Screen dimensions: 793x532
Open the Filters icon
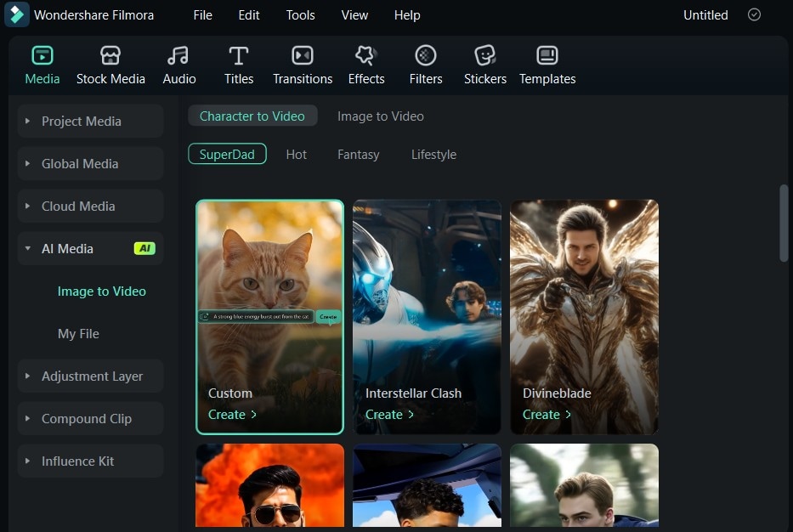(x=426, y=55)
